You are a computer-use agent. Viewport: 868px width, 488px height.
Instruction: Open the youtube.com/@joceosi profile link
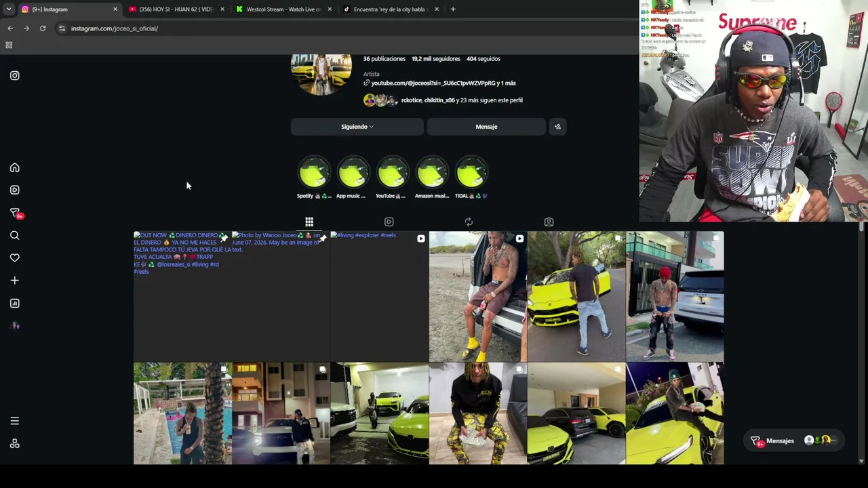(x=439, y=83)
